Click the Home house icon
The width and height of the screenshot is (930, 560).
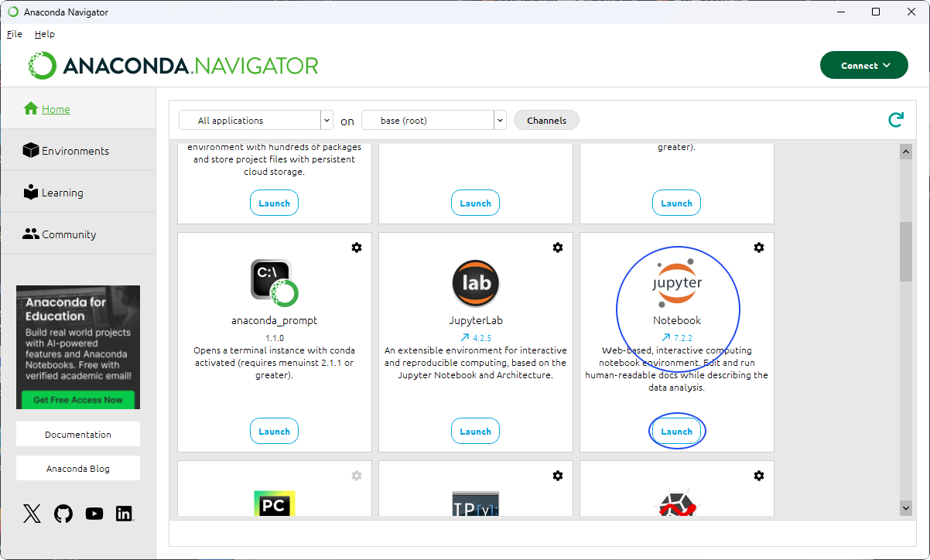[31, 109]
